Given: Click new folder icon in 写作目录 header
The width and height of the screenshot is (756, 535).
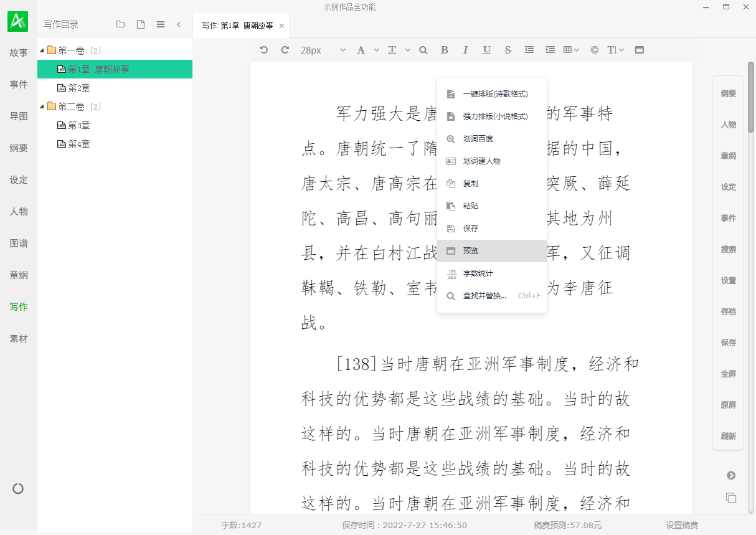Looking at the screenshot, I should 121,24.
